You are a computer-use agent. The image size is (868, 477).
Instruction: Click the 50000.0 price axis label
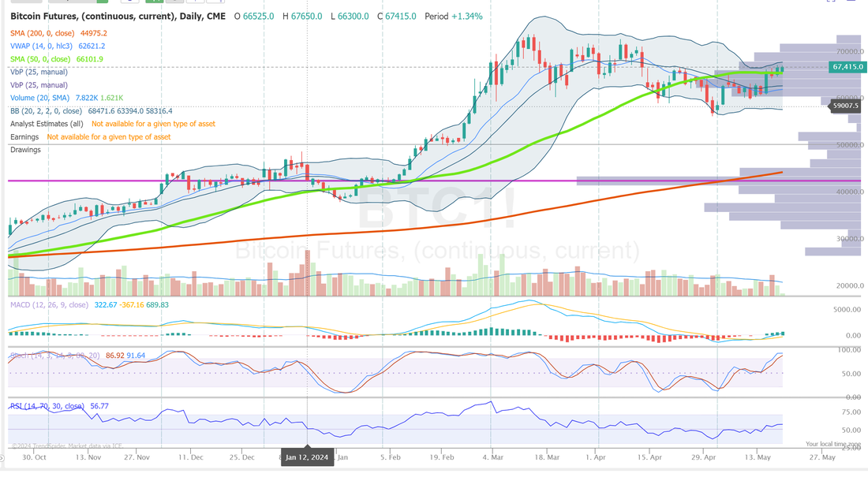(851, 145)
